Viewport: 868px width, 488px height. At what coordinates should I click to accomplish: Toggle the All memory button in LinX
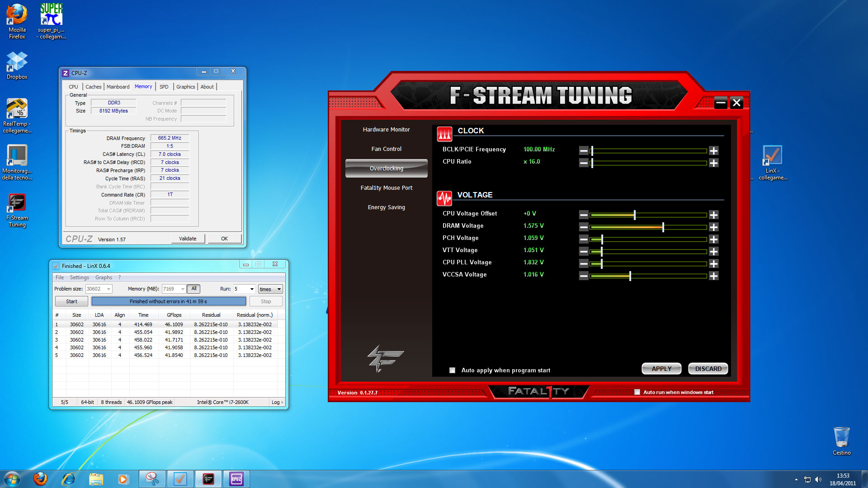[x=193, y=289]
